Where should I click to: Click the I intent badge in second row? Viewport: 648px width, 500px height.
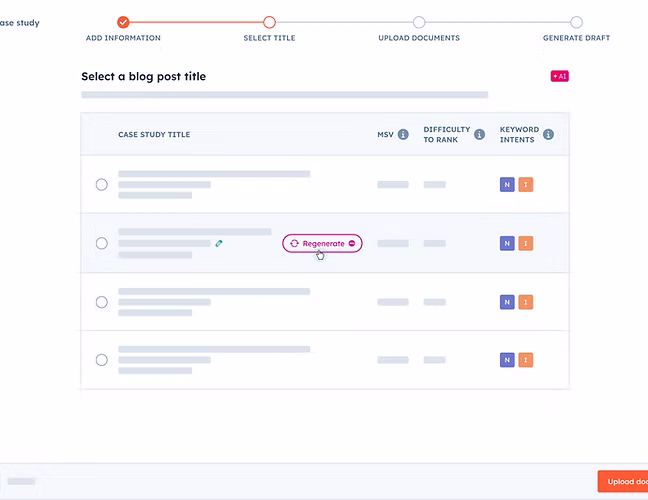526,243
